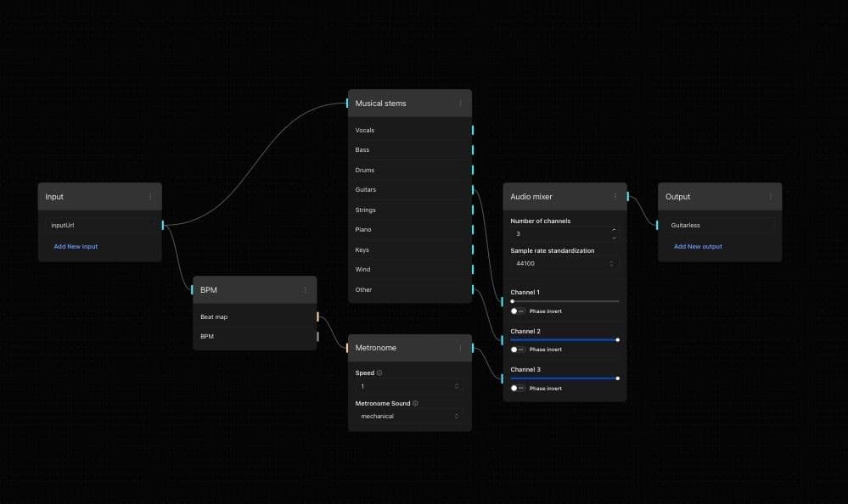
Task: Open the Musical stems node options menu
Action: (x=460, y=104)
